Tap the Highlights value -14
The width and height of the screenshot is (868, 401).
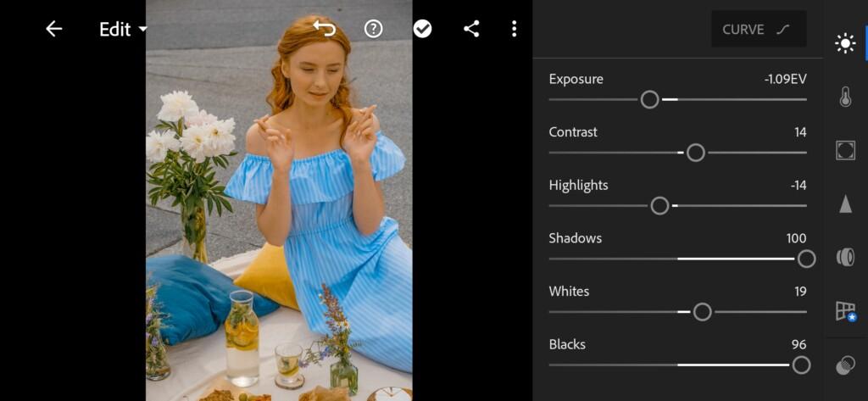click(x=798, y=186)
